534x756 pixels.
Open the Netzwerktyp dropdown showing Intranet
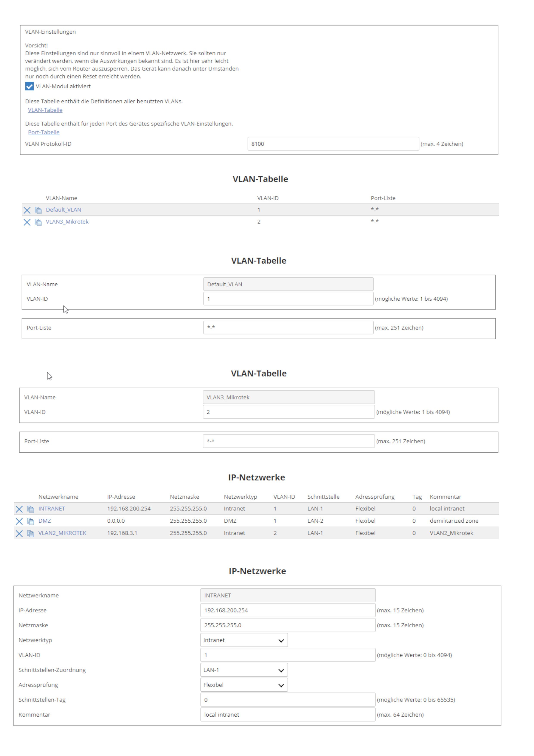tap(244, 640)
